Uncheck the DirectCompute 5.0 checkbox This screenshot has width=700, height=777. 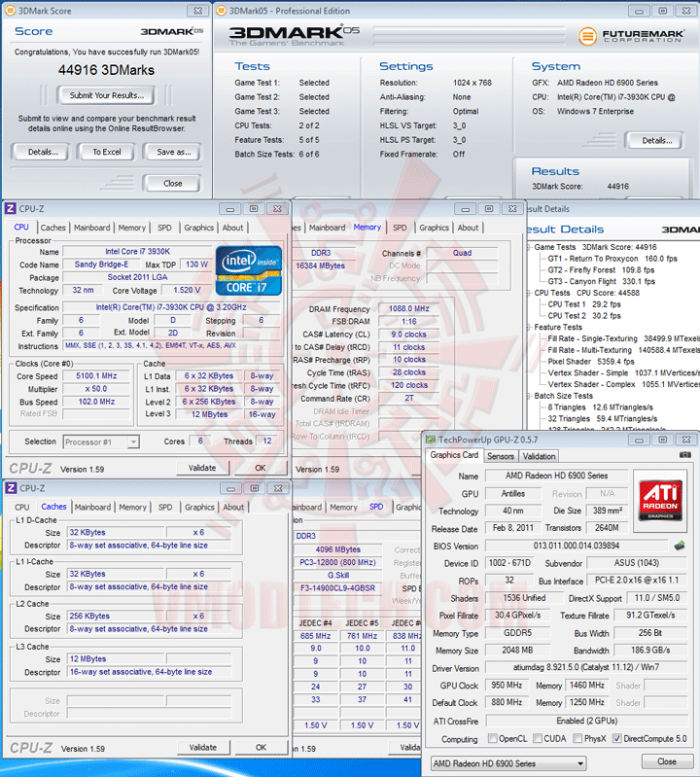tap(616, 738)
